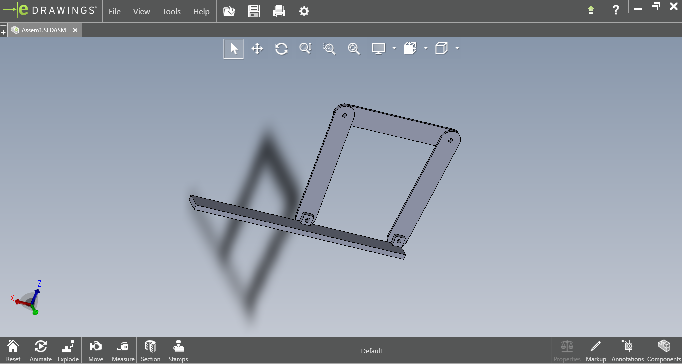Image resolution: width=682 pixels, height=364 pixels.
Task: Open Options via the gear icon
Action: pos(304,11)
